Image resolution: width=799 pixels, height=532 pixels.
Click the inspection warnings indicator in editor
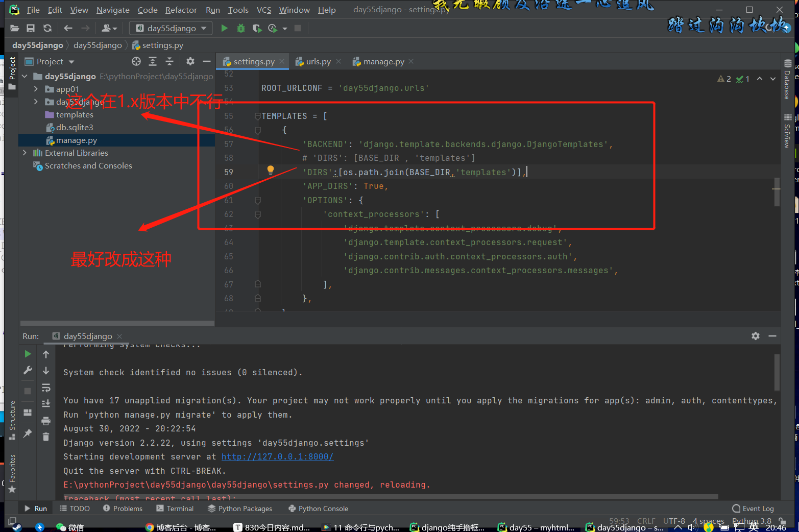point(733,79)
